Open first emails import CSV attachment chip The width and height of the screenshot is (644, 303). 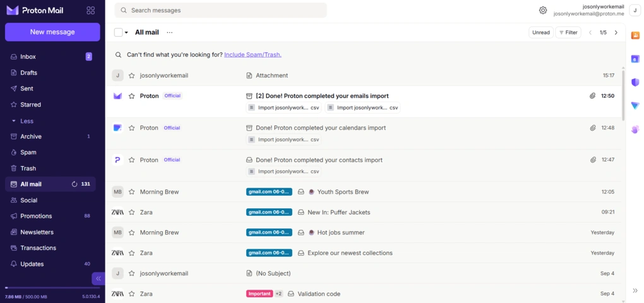tap(283, 107)
